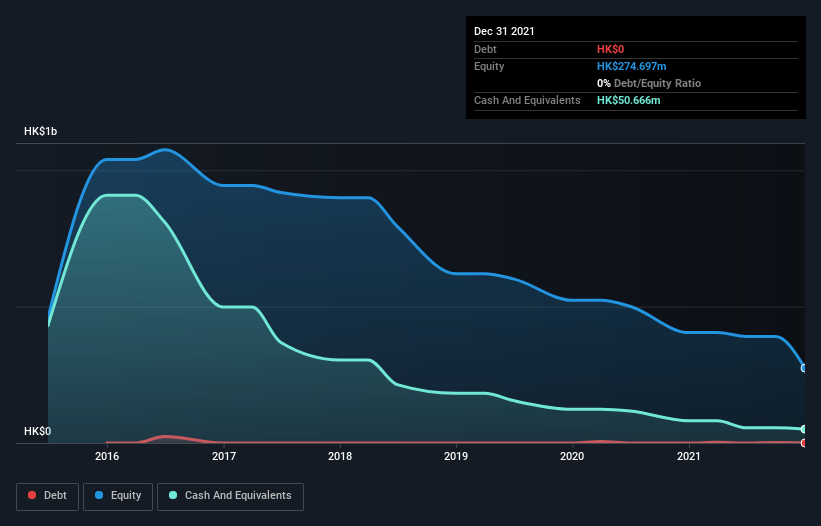Click the Equity row label in the tooltip
The height and width of the screenshot is (526, 821).
(489, 66)
